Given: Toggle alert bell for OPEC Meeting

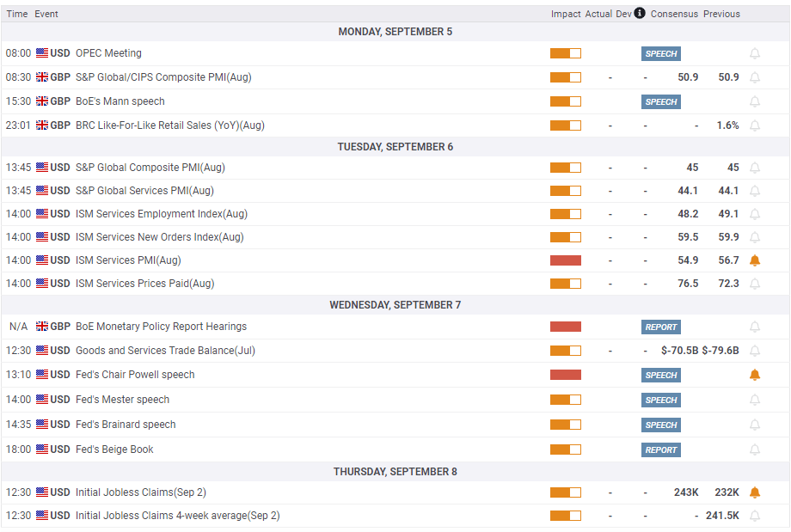Looking at the screenshot, I should (755, 53).
